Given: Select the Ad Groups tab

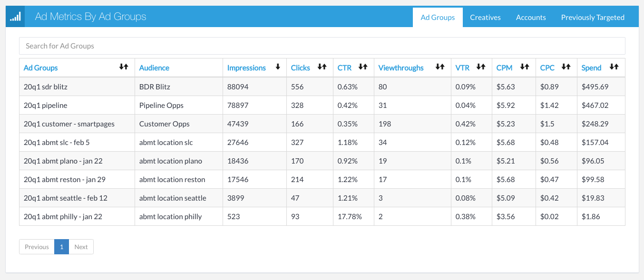Looking at the screenshot, I should point(437,17).
